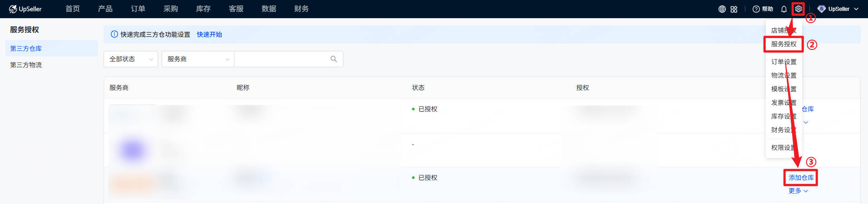Viewport: 868px width, 204px height.
Task: Expand 更多 options in last row
Action: (798, 191)
